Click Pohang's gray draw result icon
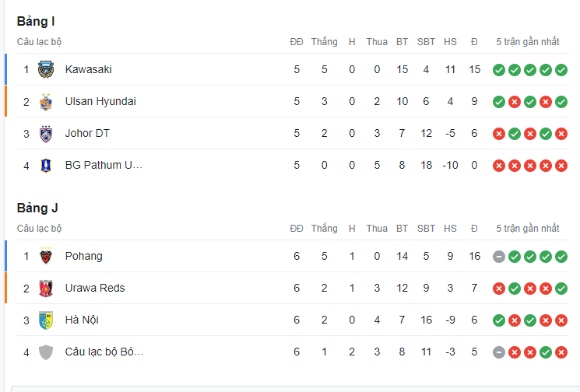Viewport: 580px width, 392px height. coord(498,257)
